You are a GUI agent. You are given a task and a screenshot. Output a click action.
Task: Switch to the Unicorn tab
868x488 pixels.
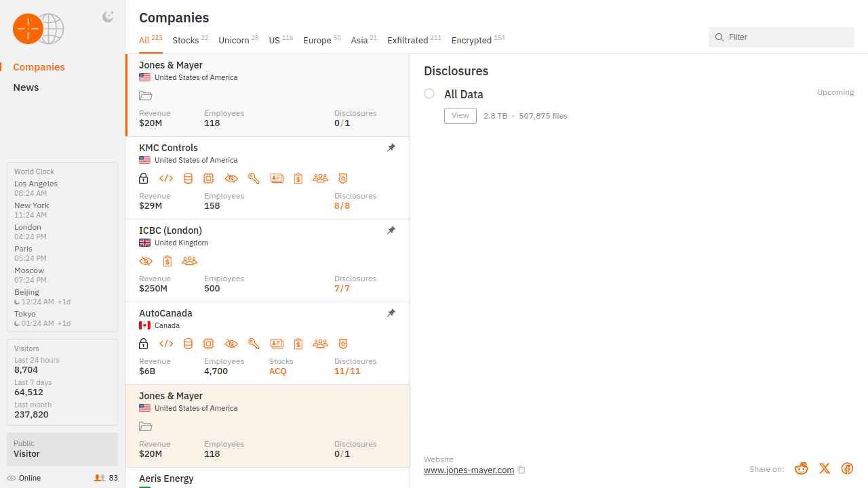tap(234, 40)
